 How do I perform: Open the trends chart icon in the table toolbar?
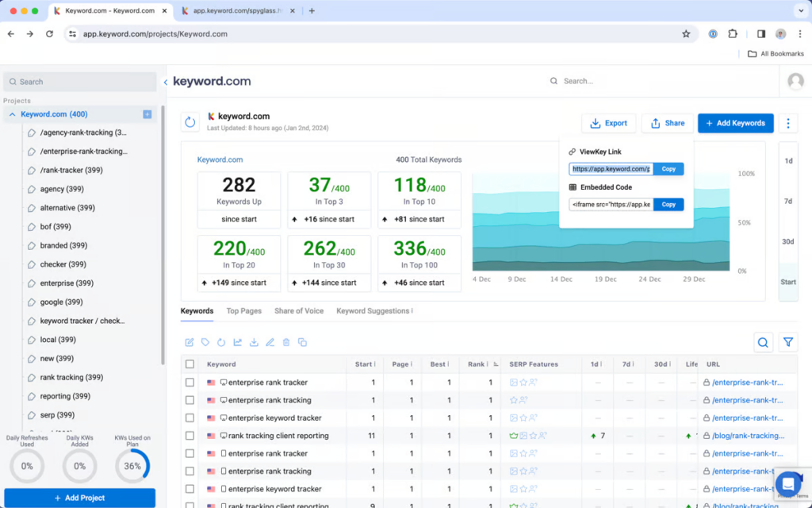point(238,342)
